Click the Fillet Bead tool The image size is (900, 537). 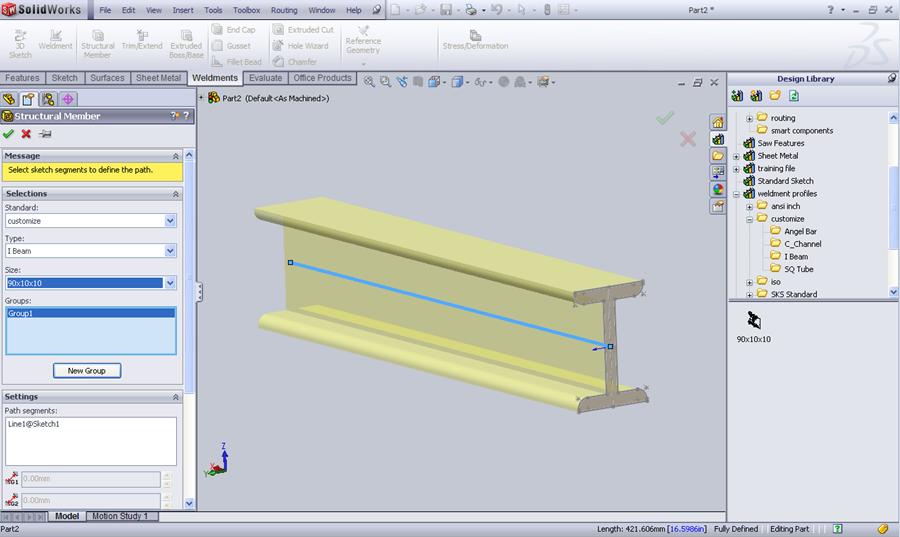(236, 61)
